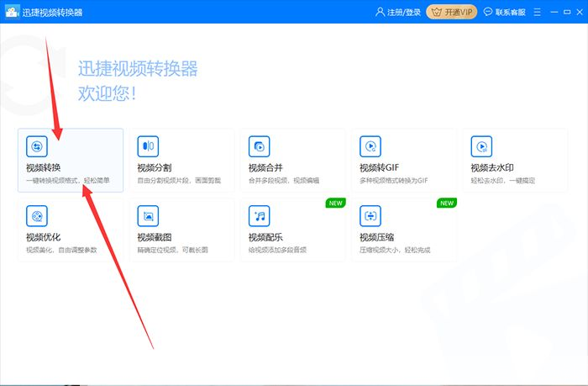Image resolution: width=588 pixels, height=386 pixels.
Task: Click the 视频转换 title text
Action: [44, 167]
